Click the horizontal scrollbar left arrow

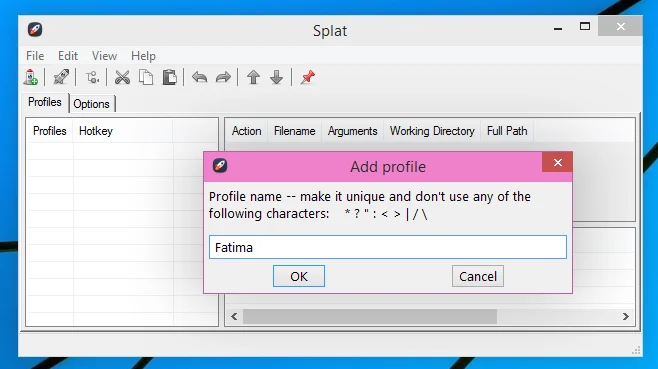click(234, 317)
